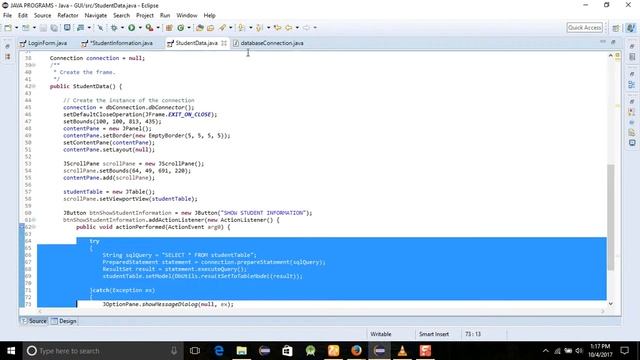Open the Task List view icon on right trim
The height and width of the screenshot is (360, 640).
click(632, 57)
